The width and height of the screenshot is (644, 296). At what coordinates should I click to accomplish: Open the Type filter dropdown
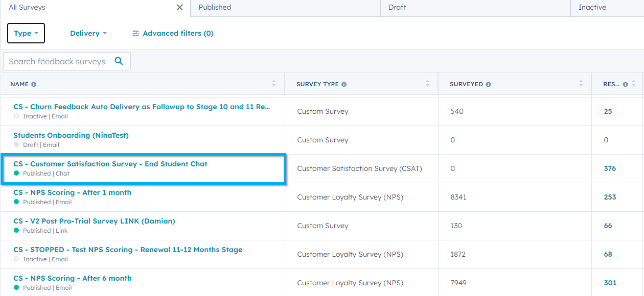[26, 33]
